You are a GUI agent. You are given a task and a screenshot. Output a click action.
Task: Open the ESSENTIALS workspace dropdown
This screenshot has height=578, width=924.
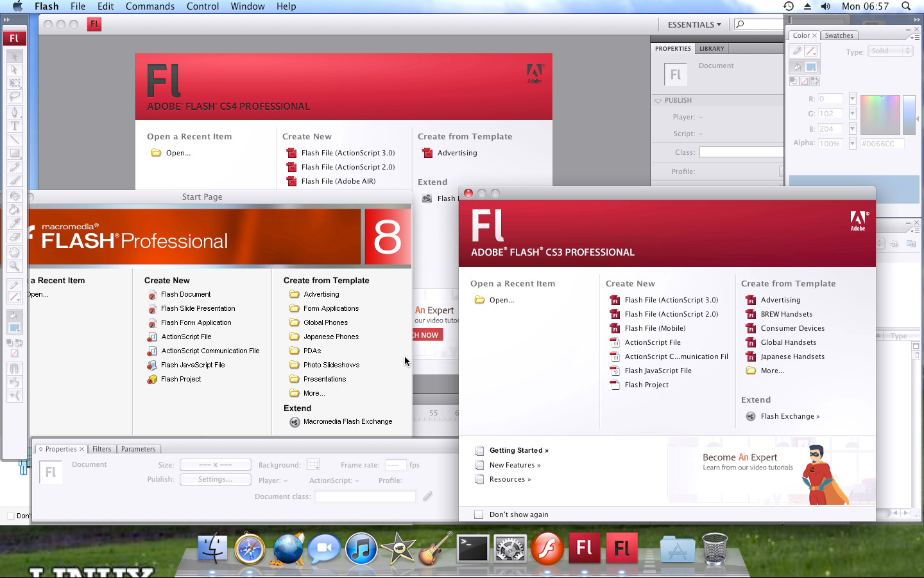(694, 24)
